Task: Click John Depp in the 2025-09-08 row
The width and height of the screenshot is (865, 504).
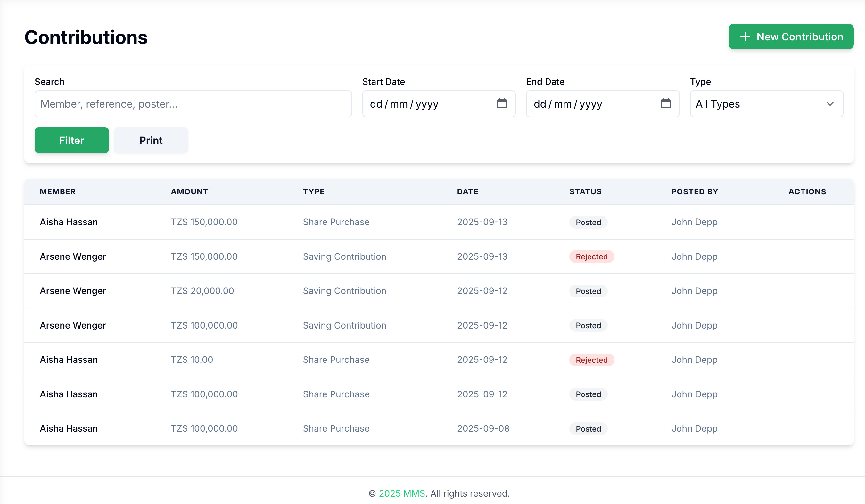Action: [x=695, y=428]
